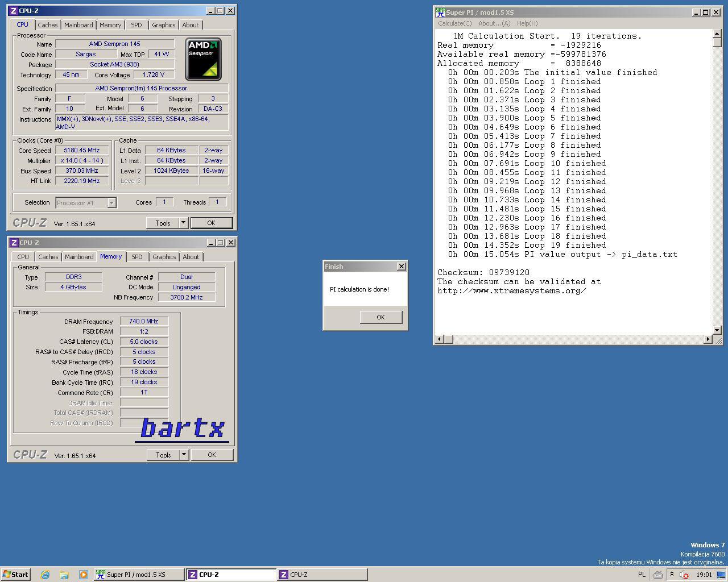
Task: Switch to the first CPU-Z taskbar button
Action: [230, 575]
